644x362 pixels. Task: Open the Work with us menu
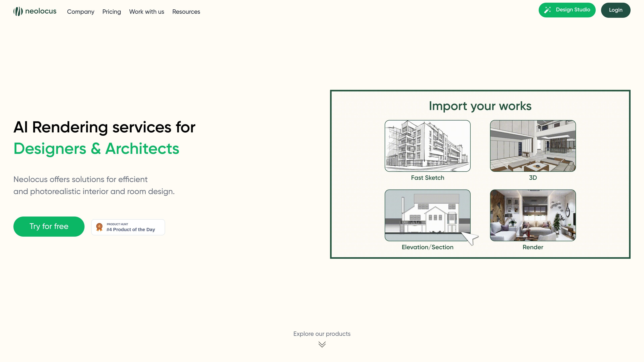147,12
